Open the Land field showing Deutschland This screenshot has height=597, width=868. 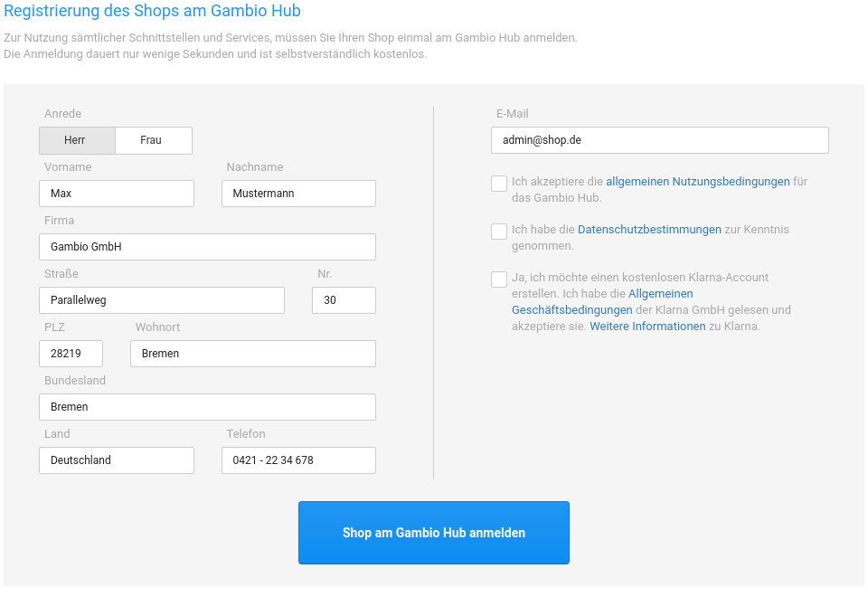point(117,460)
